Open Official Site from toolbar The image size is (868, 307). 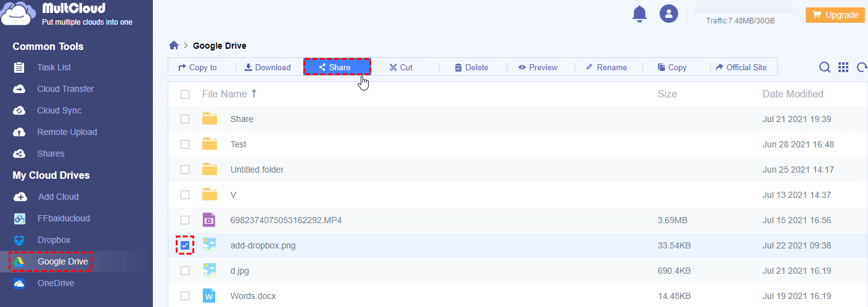click(x=741, y=67)
